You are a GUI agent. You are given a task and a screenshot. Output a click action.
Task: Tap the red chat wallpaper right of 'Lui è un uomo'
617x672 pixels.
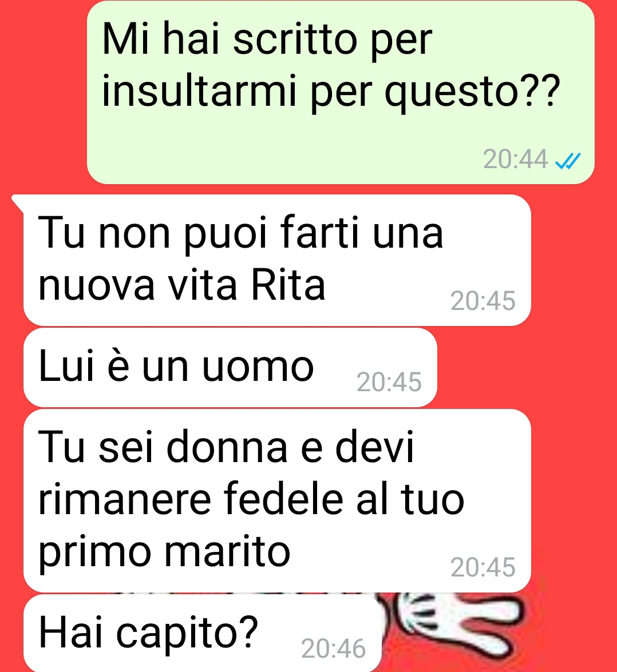click(527, 368)
